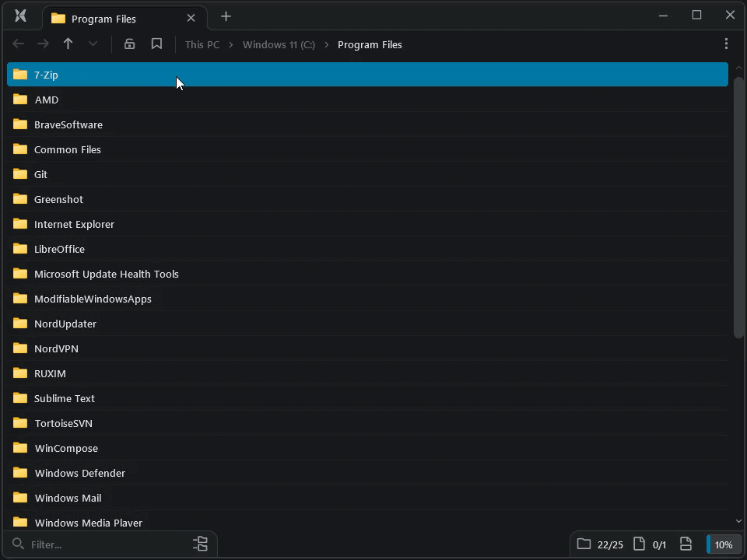Viewport: 747px width, 560px height.
Task: Select the NordUpdater folder
Action: point(367,324)
